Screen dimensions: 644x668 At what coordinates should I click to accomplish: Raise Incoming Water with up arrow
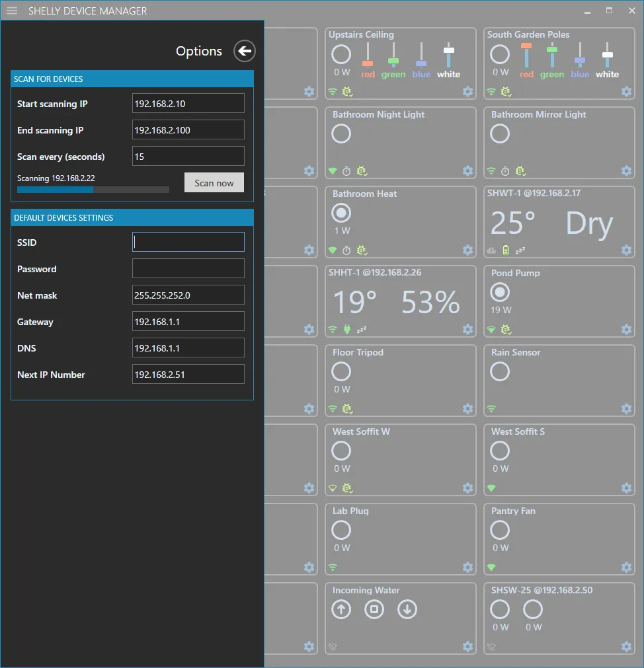coord(341,610)
